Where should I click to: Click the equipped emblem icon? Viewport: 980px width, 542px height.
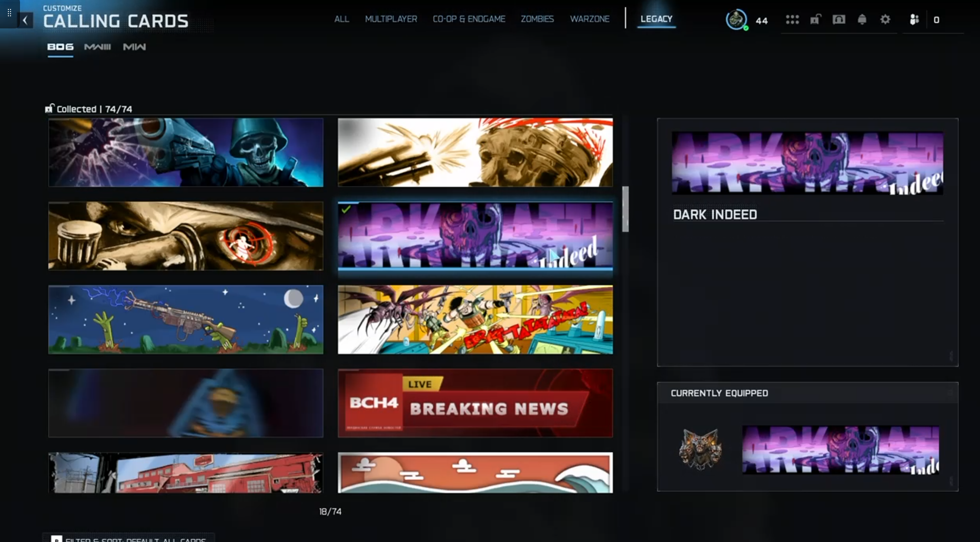click(x=700, y=449)
